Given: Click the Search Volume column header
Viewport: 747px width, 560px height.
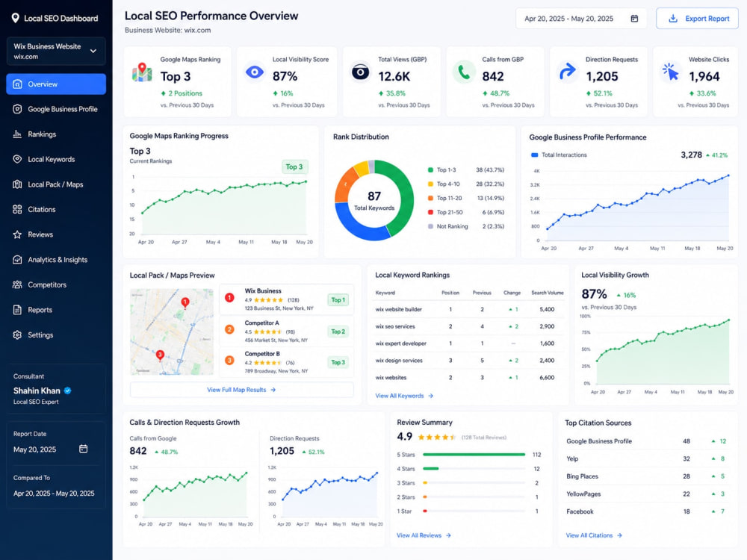Looking at the screenshot, I should click(x=548, y=293).
